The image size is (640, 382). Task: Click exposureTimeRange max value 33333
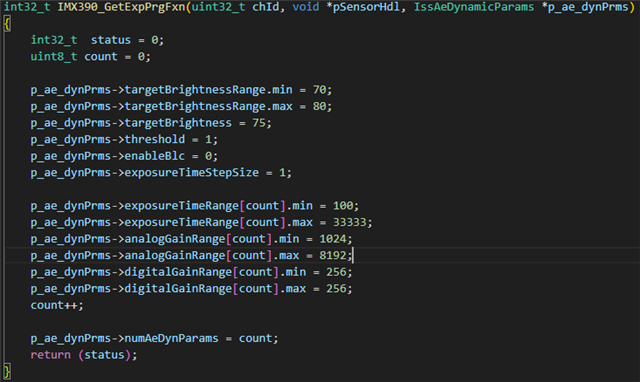click(350, 222)
